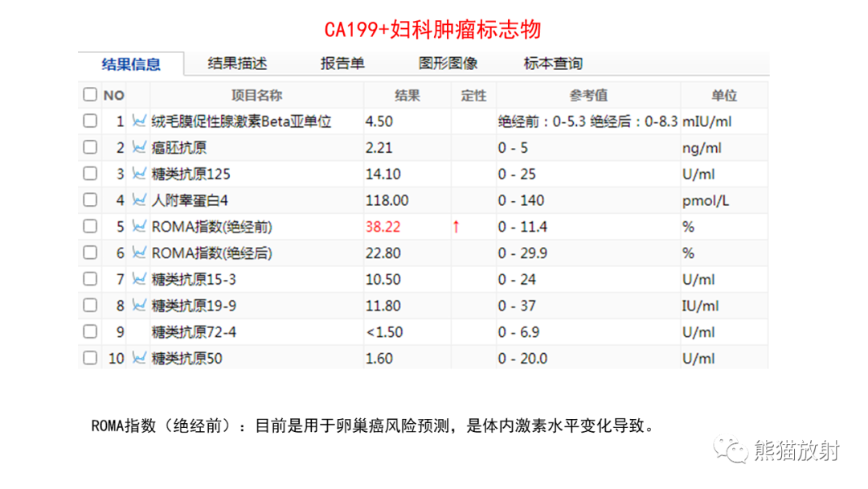Select the ROMA指数(绝经后) item name
This screenshot has width=868, height=489.
click(x=212, y=253)
